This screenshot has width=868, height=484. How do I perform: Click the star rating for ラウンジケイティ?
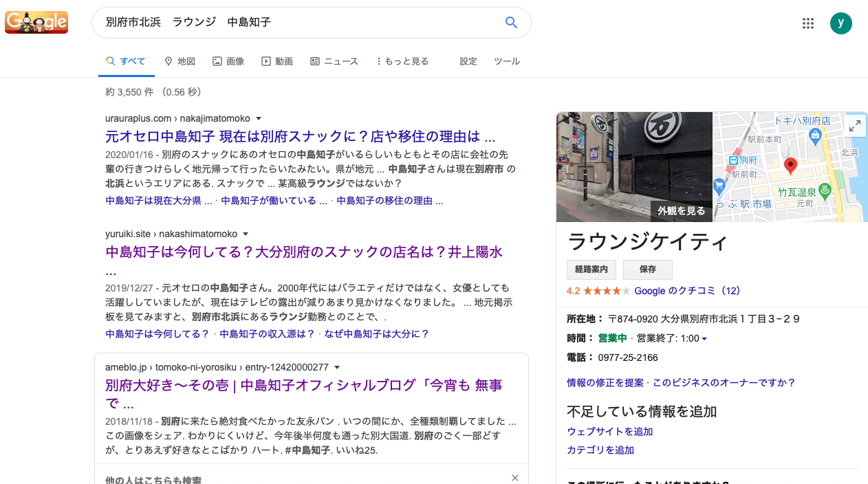click(x=607, y=291)
